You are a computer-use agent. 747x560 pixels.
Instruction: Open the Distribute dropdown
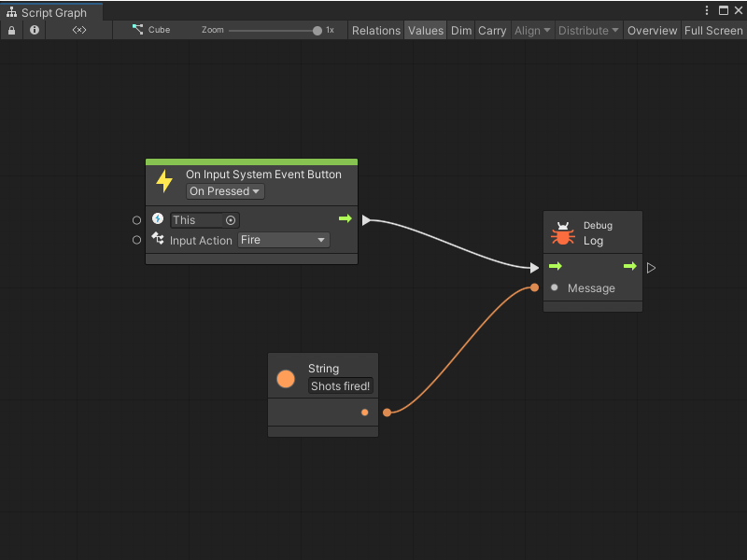click(588, 30)
